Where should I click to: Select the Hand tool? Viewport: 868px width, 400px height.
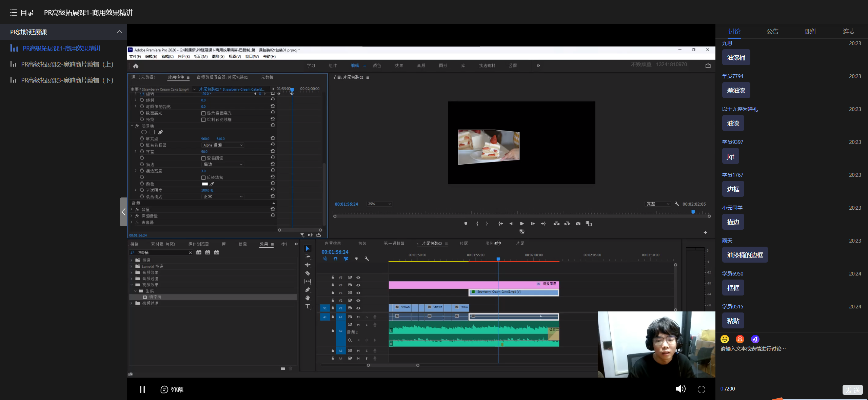click(x=308, y=298)
